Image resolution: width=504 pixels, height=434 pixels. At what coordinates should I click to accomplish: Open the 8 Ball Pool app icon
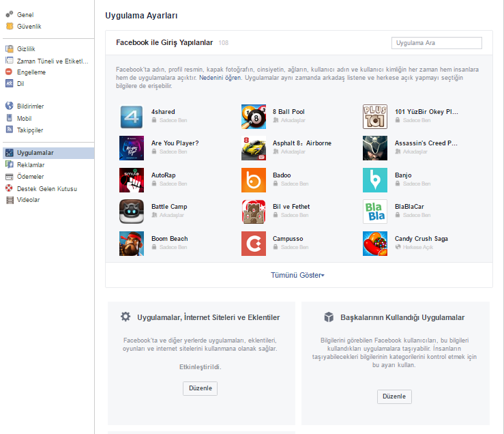(x=254, y=116)
